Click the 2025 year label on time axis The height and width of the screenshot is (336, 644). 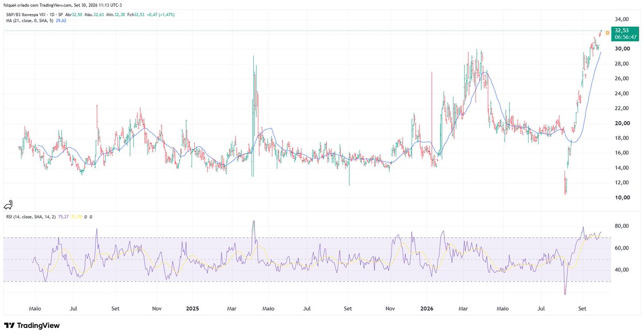(x=192, y=309)
